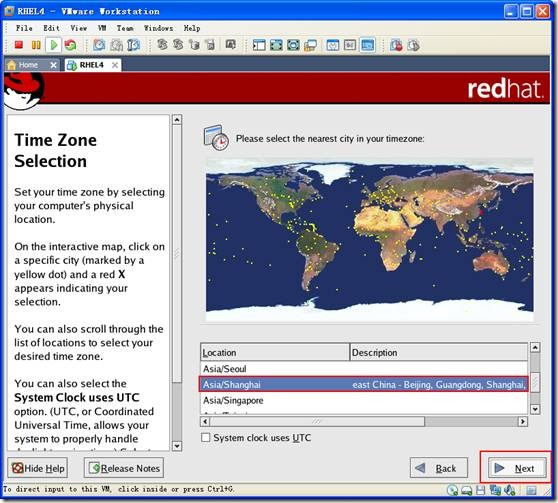Select Asia/Singapore in the location list
This screenshot has height=503, width=558.
[363, 400]
